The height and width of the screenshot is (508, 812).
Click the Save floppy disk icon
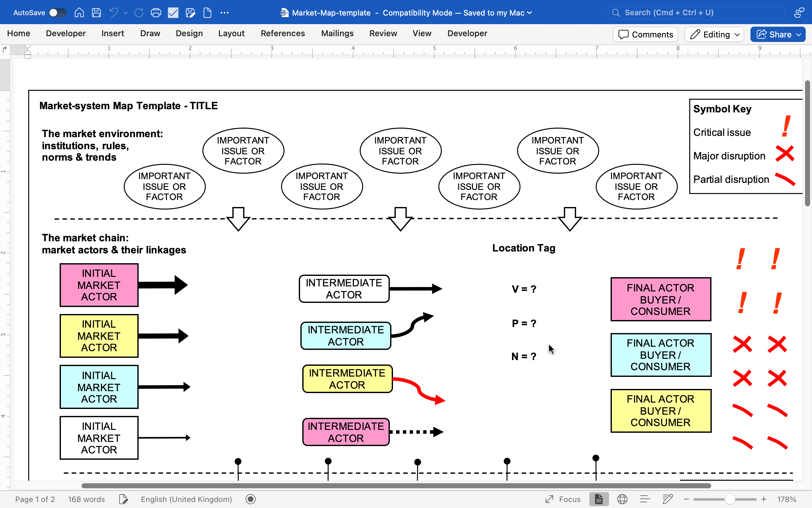[x=96, y=13]
